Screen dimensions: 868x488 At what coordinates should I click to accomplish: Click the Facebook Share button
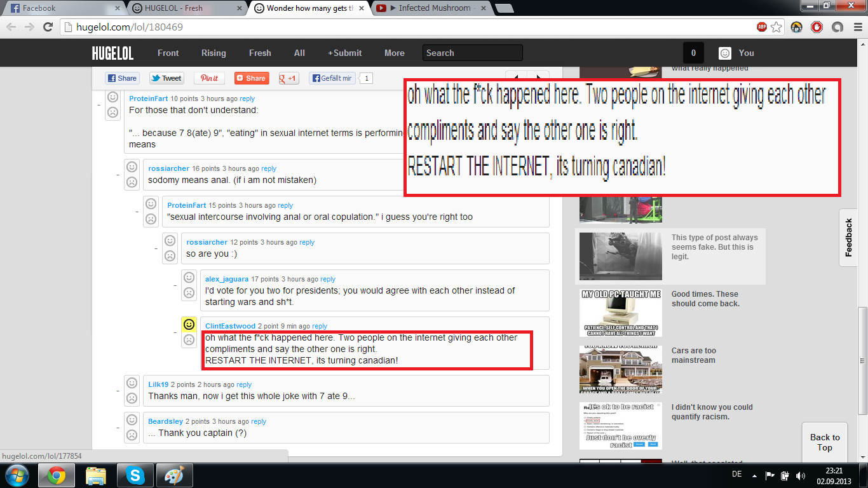coord(123,78)
